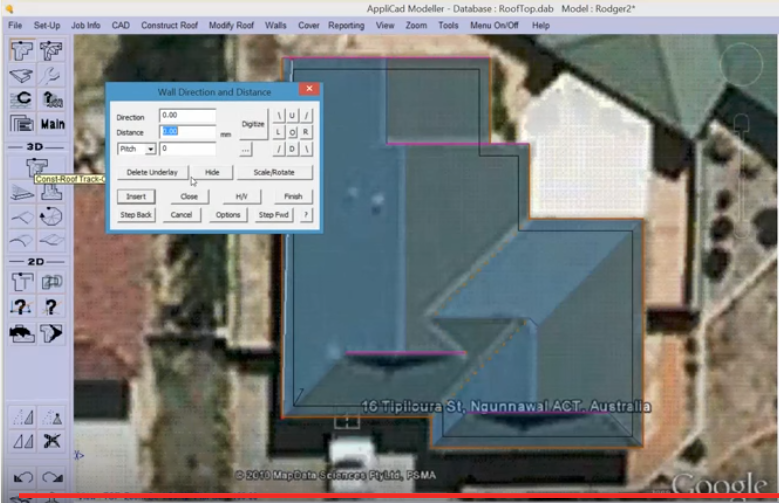Click the undo arrow at toolbar bottom

click(23, 477)
